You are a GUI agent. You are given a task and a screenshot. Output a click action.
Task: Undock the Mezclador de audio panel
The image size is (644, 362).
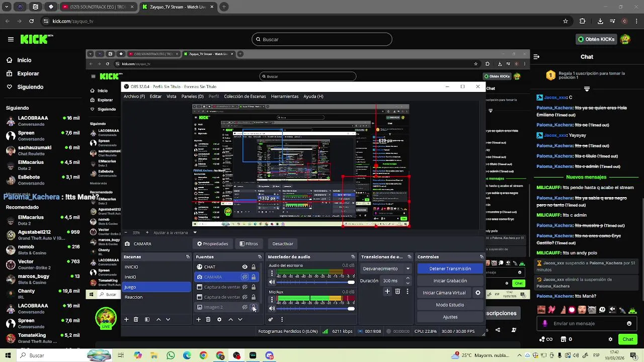click(x=353, y=257)
